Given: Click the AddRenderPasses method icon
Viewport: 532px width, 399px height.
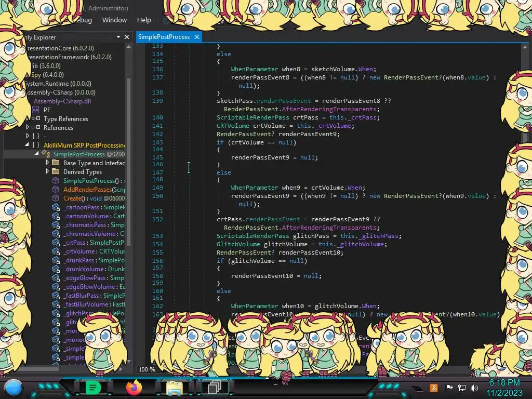Looking at the screenshot, I should [x=56, y=189].
